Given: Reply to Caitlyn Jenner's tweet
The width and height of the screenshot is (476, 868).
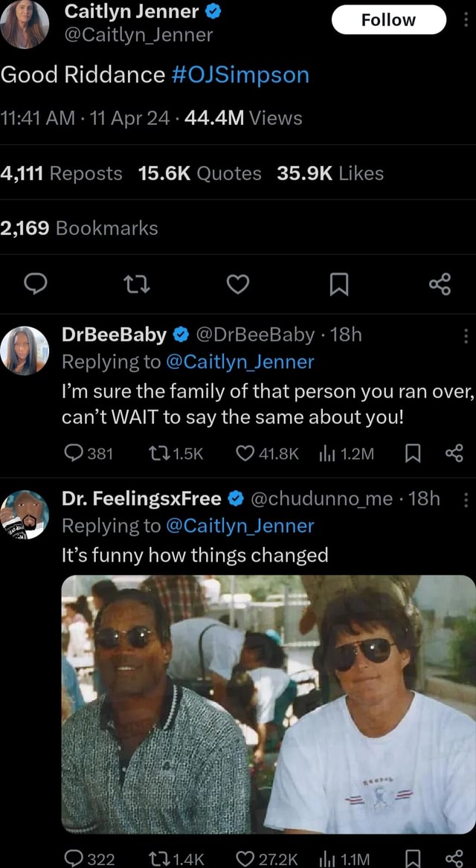Looking at the screenshot, I should tap(36, 283).
